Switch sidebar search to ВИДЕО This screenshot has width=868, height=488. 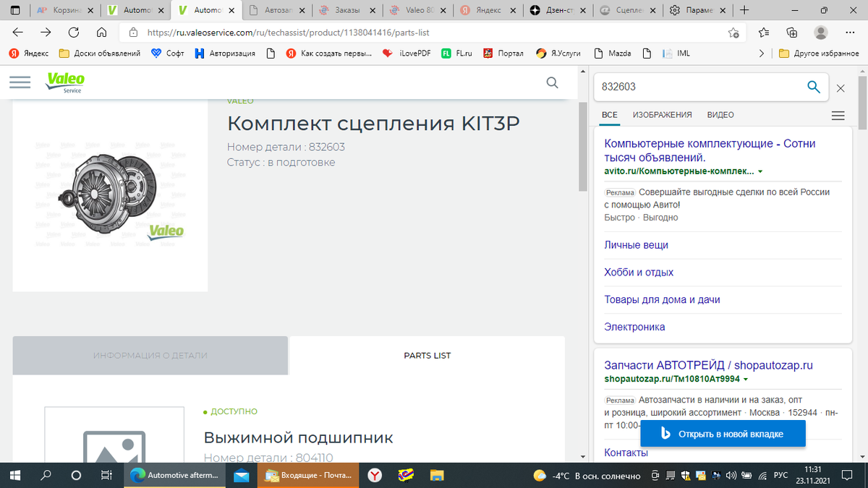(720, 115)
